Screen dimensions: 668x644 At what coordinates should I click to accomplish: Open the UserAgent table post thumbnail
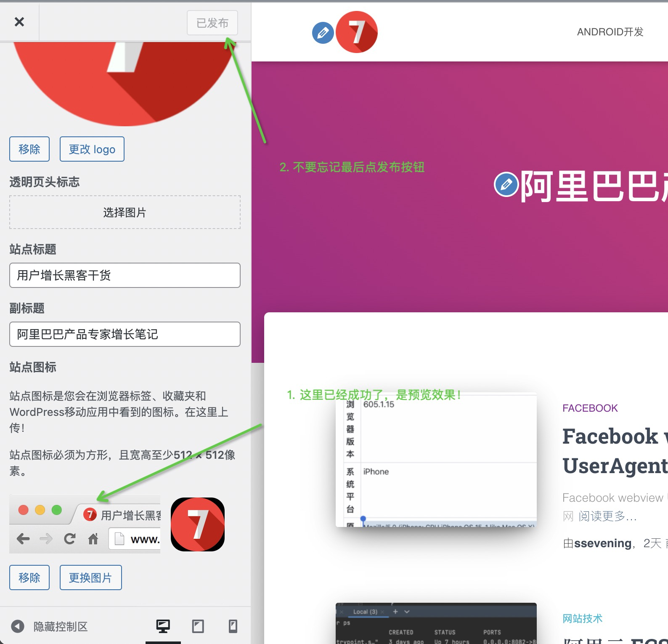point(436,460)
